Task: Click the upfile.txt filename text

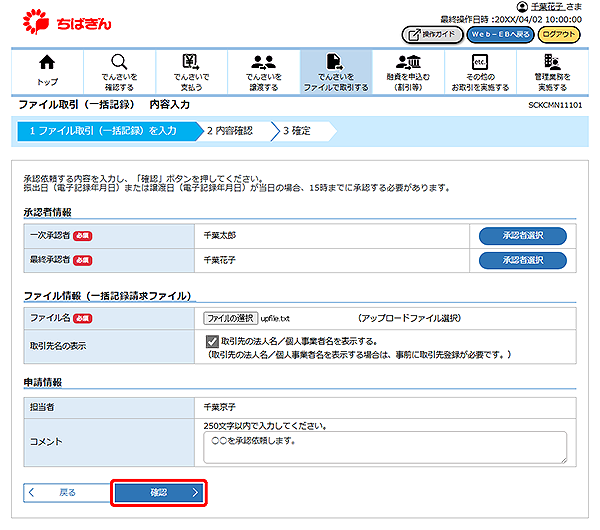Action: pyautogui.click(x=275, y=318)
